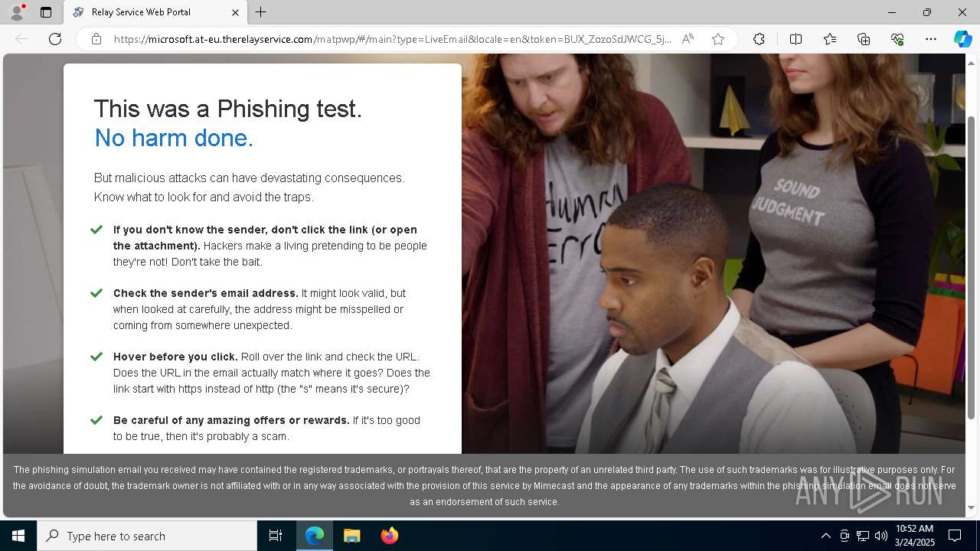Open Settings and more menu

click(x=931, y=39)
